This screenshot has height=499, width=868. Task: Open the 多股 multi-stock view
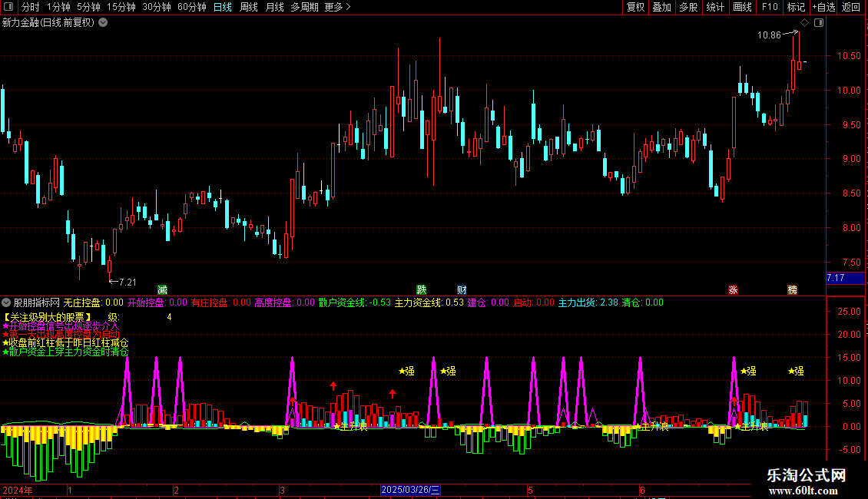pos(688,7)
